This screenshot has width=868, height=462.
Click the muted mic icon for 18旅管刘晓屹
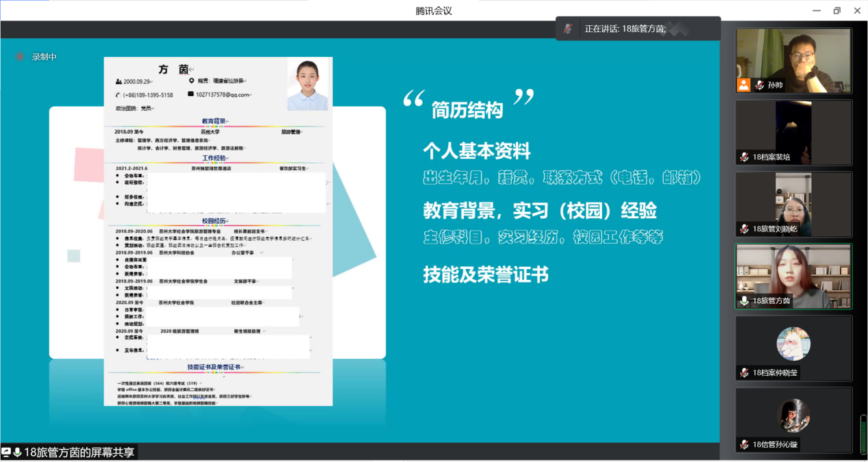744,229
